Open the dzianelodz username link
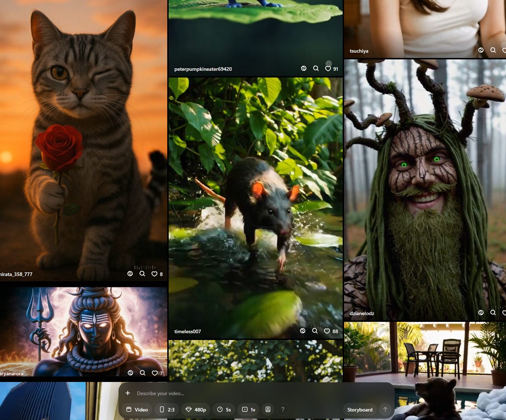506x420 pixels. point(362,313)
